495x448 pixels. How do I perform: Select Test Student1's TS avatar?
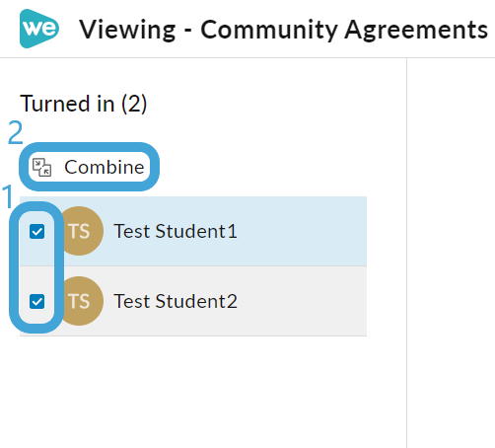[x=81, y=231]
